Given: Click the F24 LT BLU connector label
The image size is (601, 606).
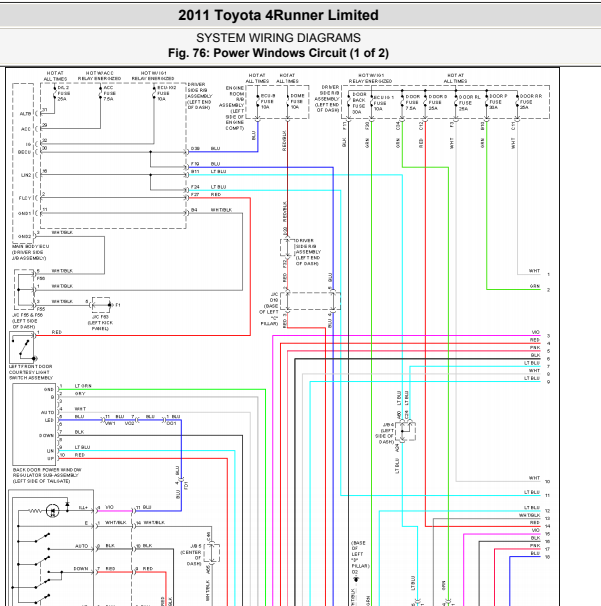Looking at the screenshot, I should pos(208,187).
